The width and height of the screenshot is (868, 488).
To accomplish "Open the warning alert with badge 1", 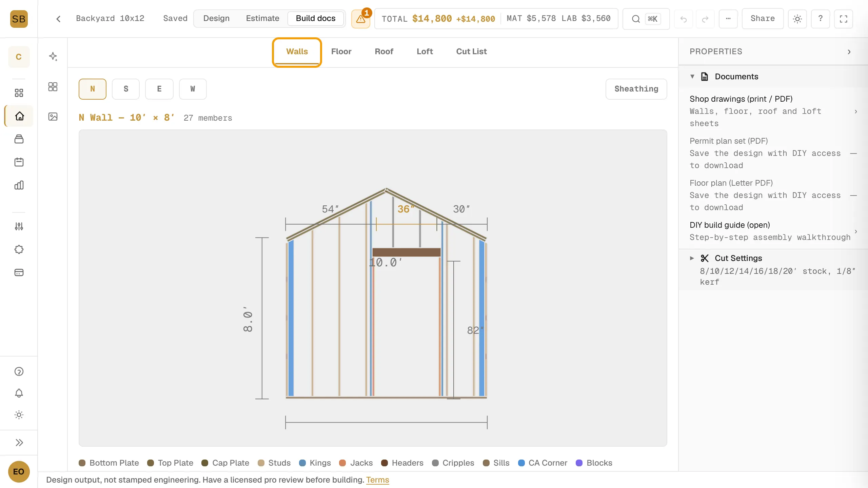I will point(361,19).
